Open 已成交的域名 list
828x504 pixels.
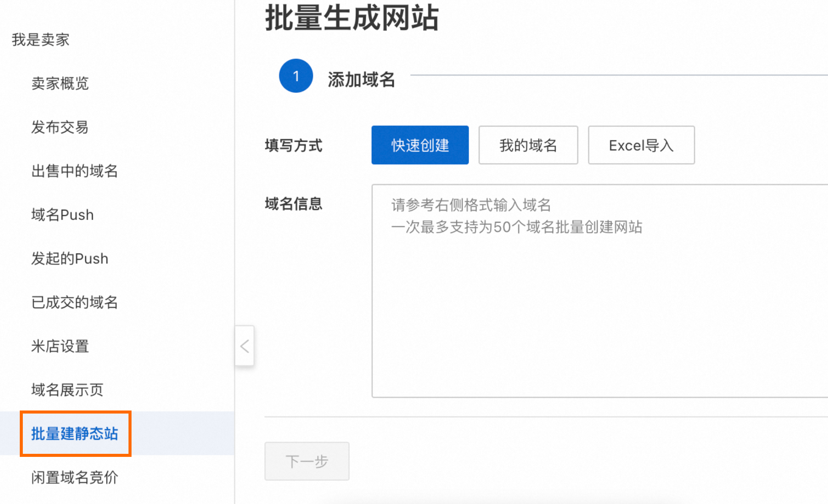75,302
